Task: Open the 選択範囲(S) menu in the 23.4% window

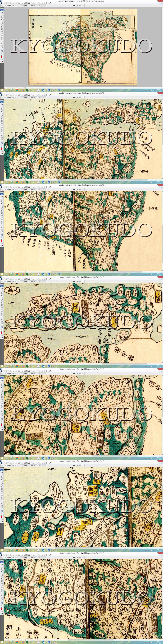Action: coord(27,3)
